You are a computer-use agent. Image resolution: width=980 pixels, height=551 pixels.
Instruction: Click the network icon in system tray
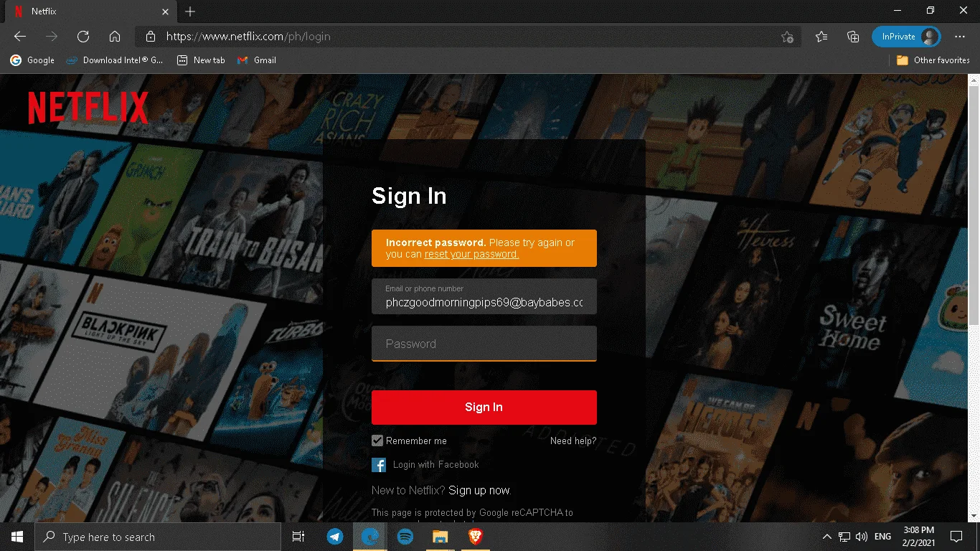coord(844,537)
